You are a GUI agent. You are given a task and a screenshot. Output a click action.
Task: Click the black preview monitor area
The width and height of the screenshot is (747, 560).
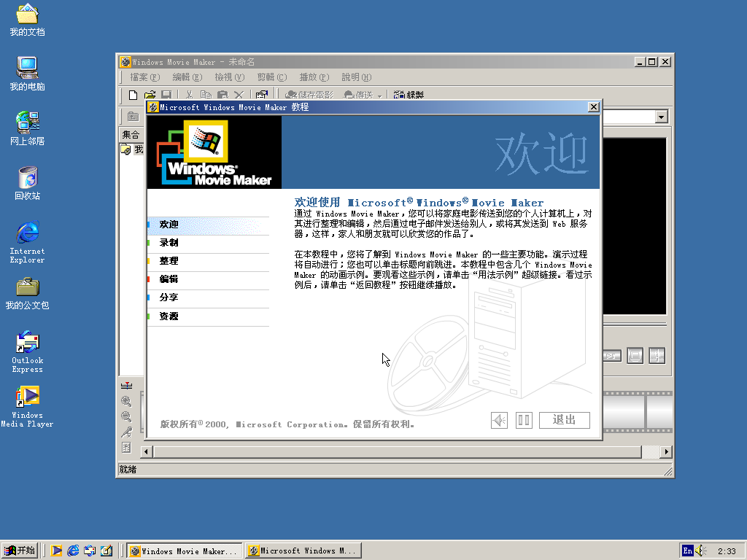[635, 226]
